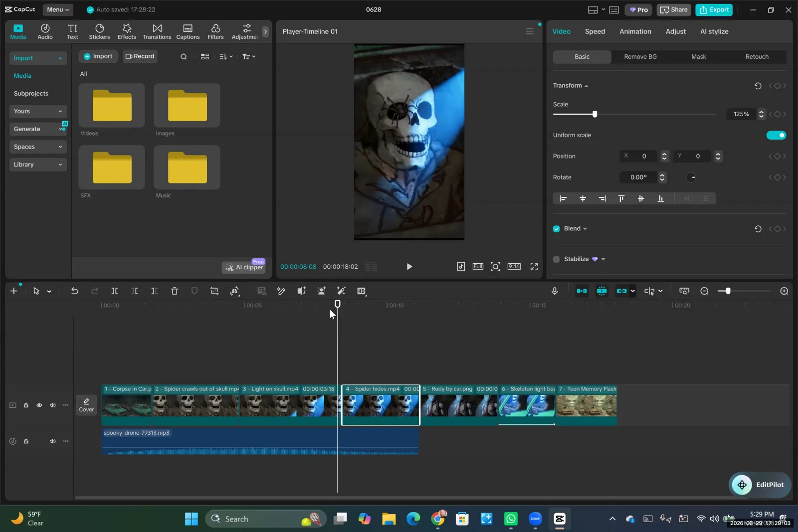Click the 9:16 ratio icon in player

coord(514,267)
